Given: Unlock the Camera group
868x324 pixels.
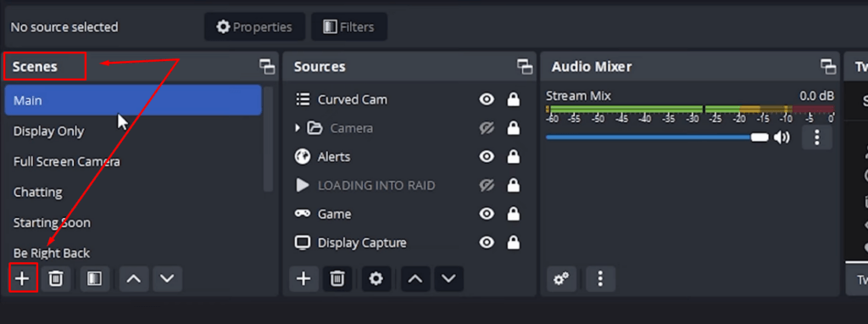Looking at the screenshot, I should [514, 128].
